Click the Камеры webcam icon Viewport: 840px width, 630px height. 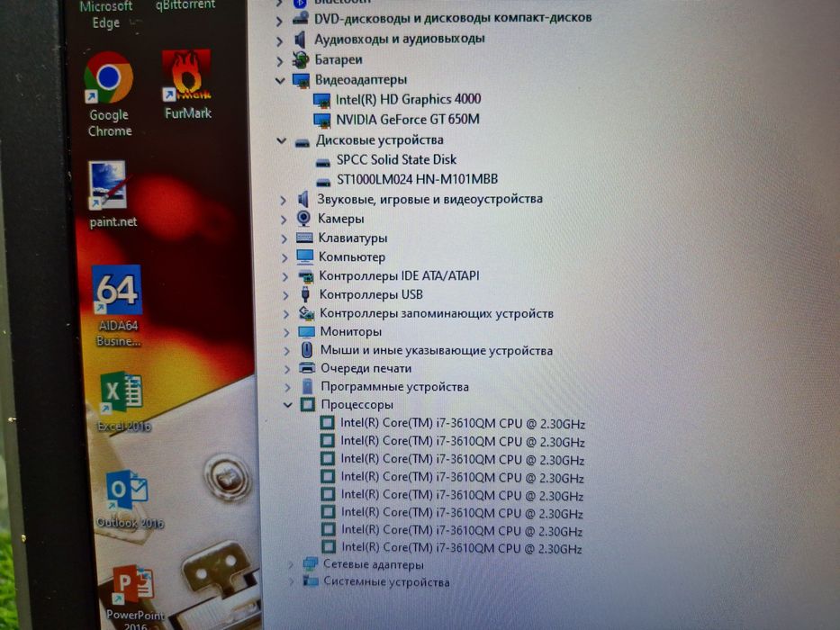coord(303,219)
